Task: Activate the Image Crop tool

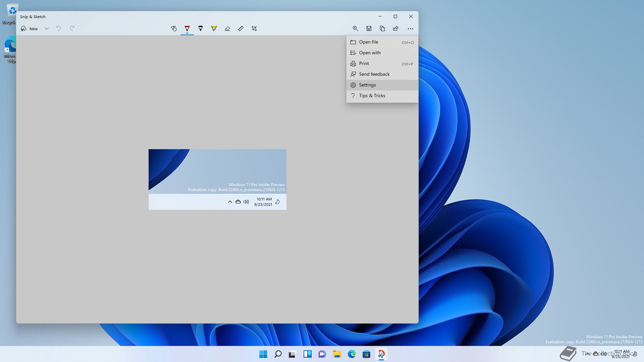Action: (254, 28)
